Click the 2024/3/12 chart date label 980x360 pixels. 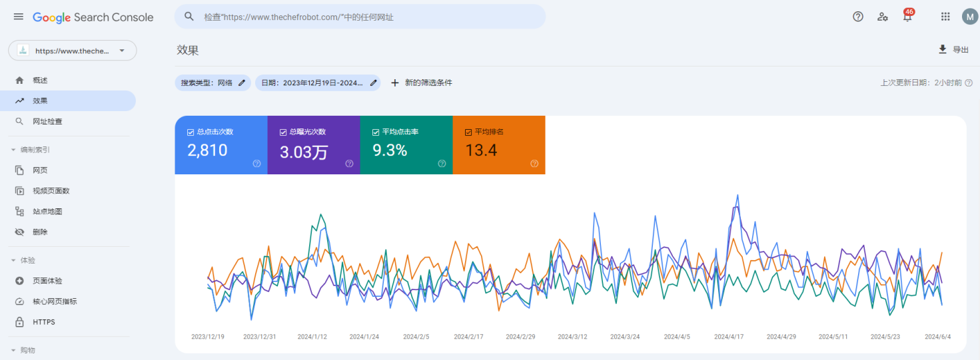click(x=574, y=337)
